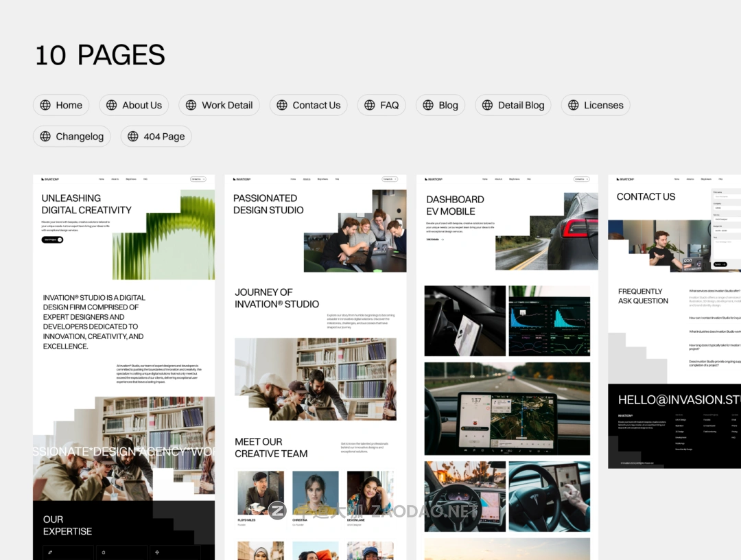Click the globe icon in the Home pill
Image resolution: width=741 pixels, height=560 pixels.
coord(45,105)
